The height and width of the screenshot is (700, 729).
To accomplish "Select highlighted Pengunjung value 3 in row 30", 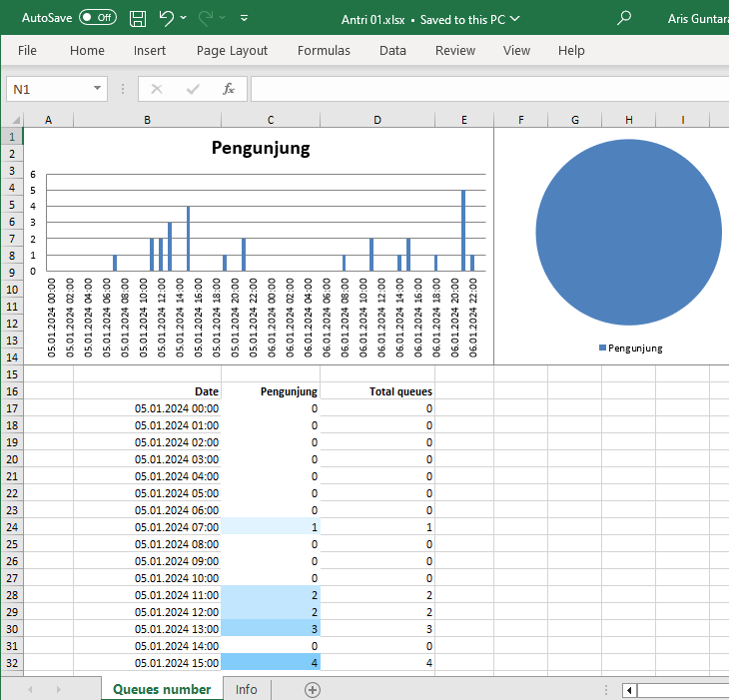I will (x=271, y=629).
